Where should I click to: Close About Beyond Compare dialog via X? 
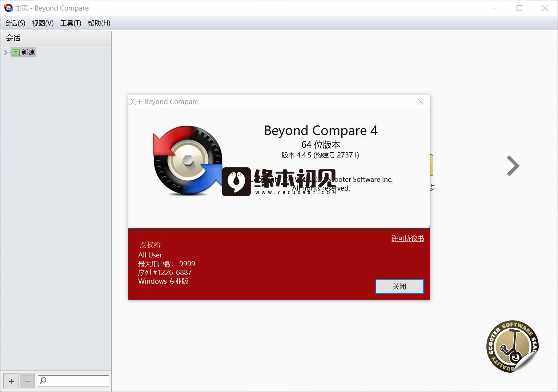(x=421, y=102)
